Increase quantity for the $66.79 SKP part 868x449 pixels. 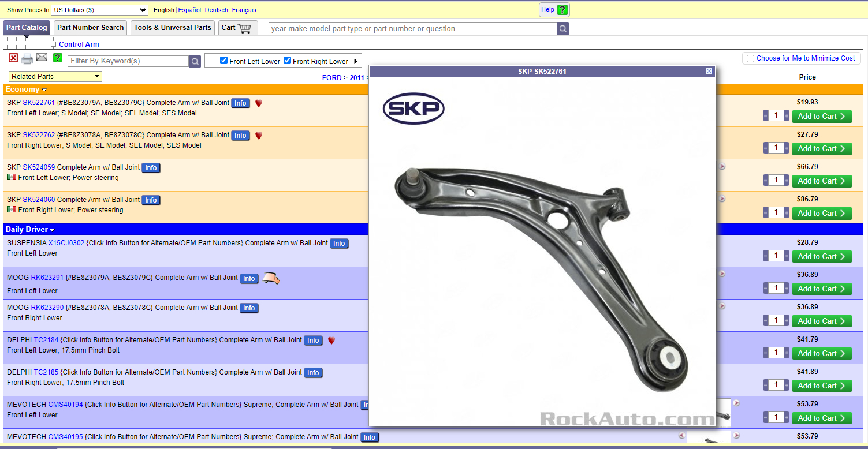click(786, 181)
